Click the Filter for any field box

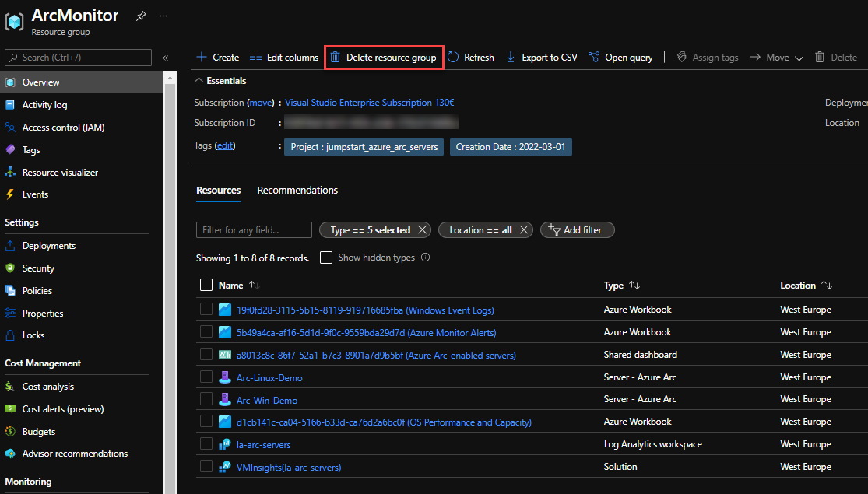point(254,229)
